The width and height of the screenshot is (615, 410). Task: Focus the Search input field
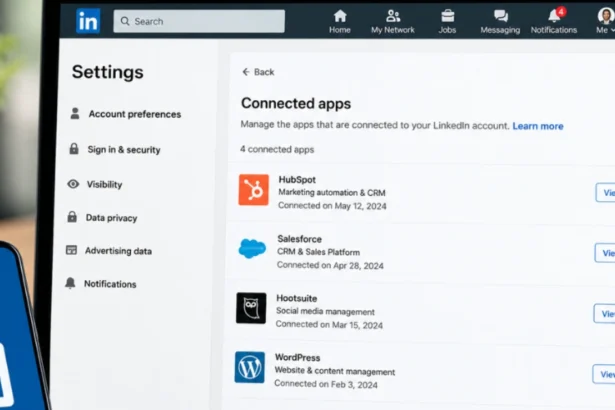tap(199, 21)
